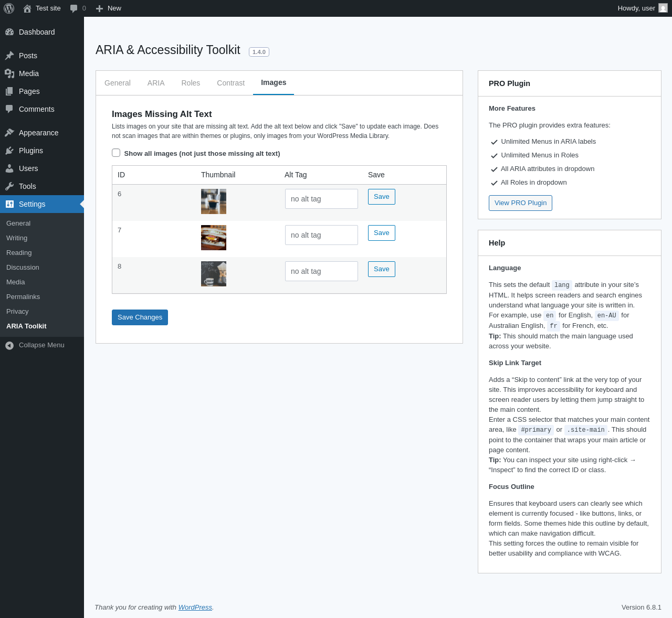Open the Plugins plug icon
The width and height of the screenshot is (672, 618).
[9, 151]
